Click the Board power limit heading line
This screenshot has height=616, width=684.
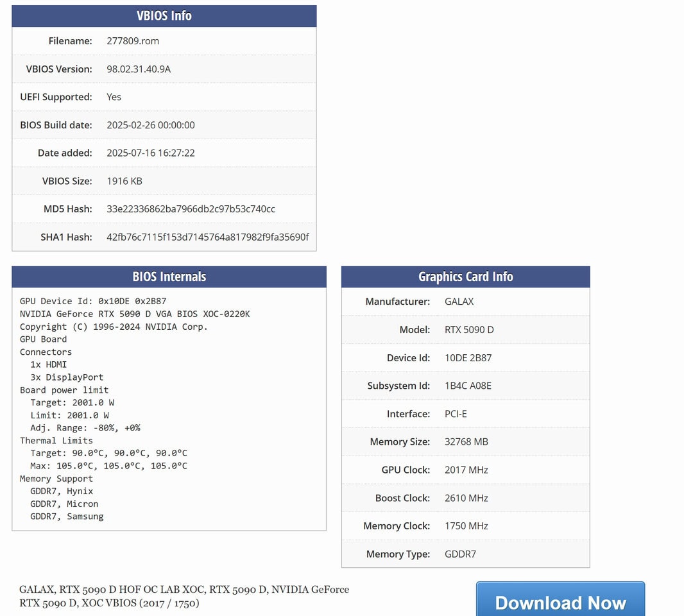(64, 389)
